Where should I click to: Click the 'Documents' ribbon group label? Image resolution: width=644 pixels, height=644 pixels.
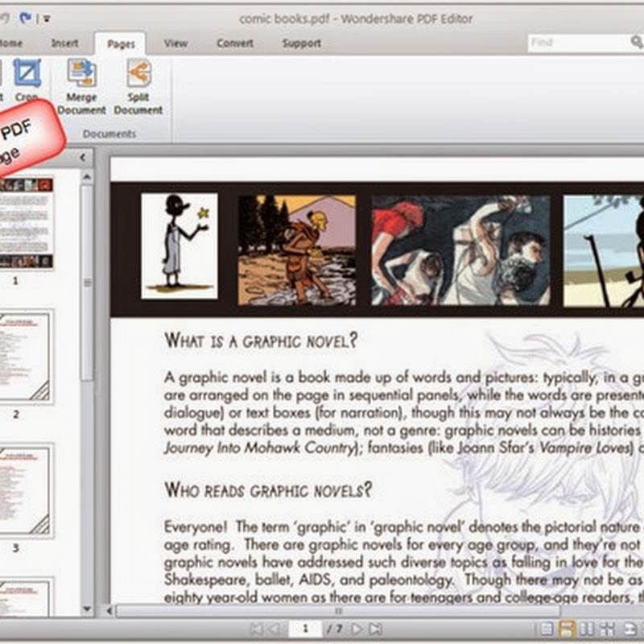[x=109, y=134]
